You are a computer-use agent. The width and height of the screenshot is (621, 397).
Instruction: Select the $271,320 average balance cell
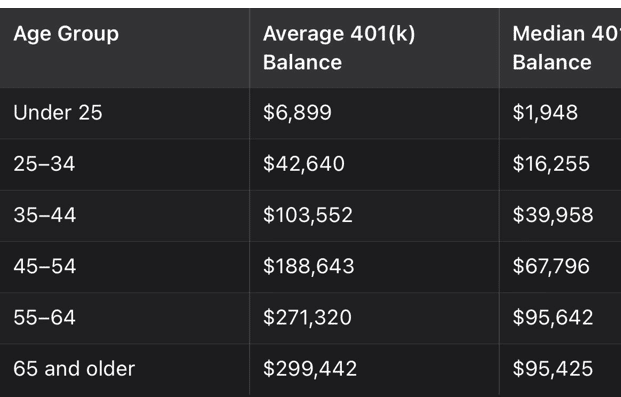click(307, 317)
